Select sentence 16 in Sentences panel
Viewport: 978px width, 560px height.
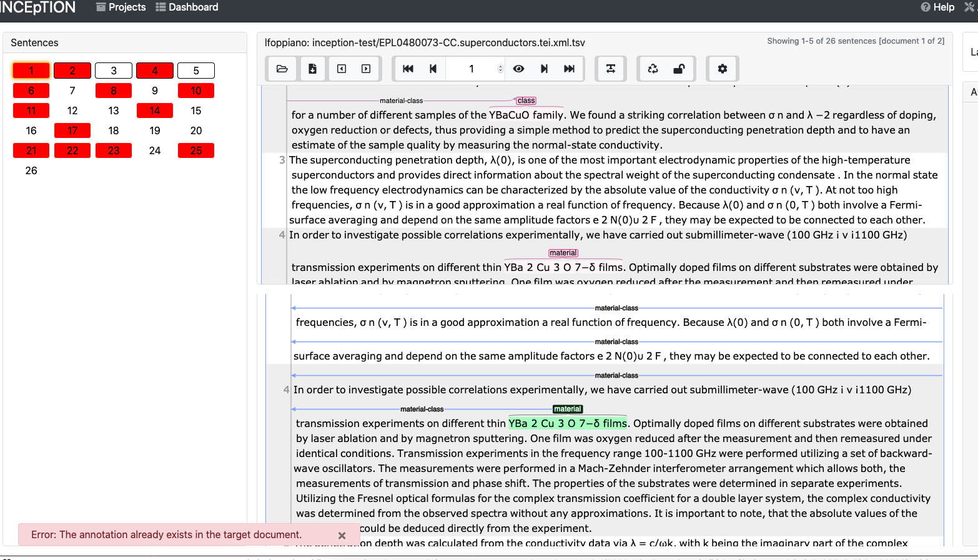tap(31, 130)
